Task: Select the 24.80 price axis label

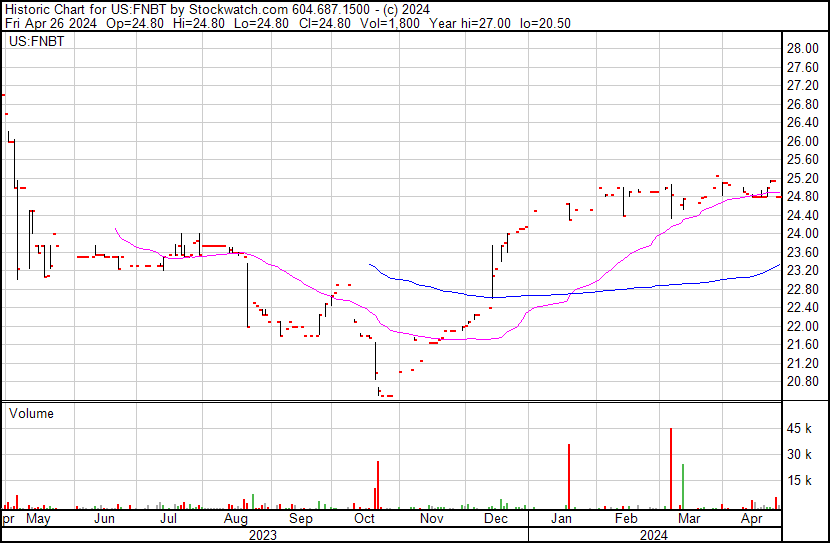Action: (802, 197)
